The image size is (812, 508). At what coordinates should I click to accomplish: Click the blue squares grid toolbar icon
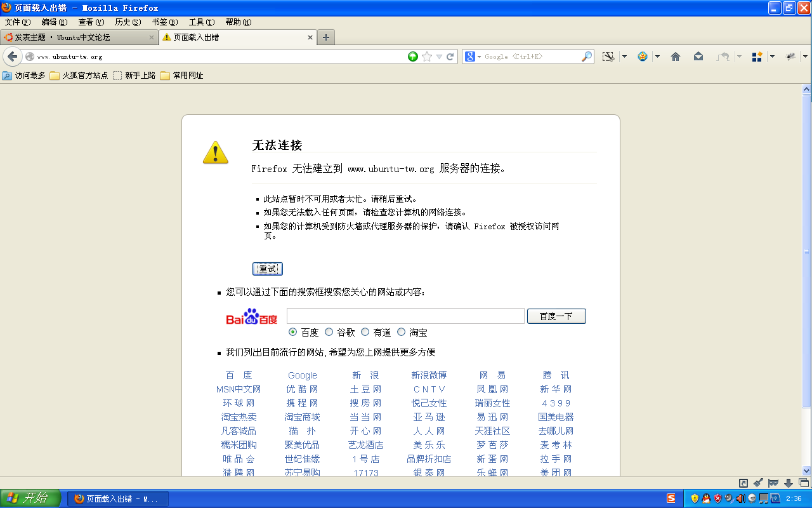[757, 57]
